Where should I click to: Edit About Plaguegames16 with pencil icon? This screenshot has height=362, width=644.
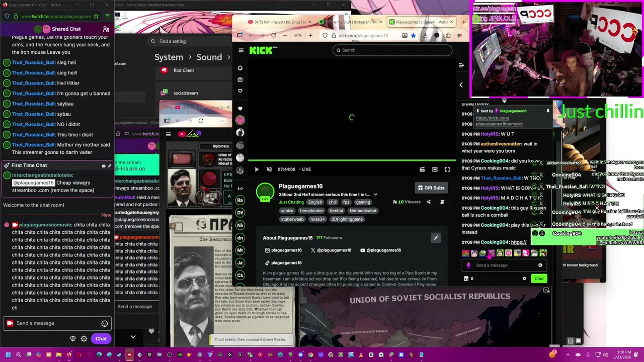point(436,238)
